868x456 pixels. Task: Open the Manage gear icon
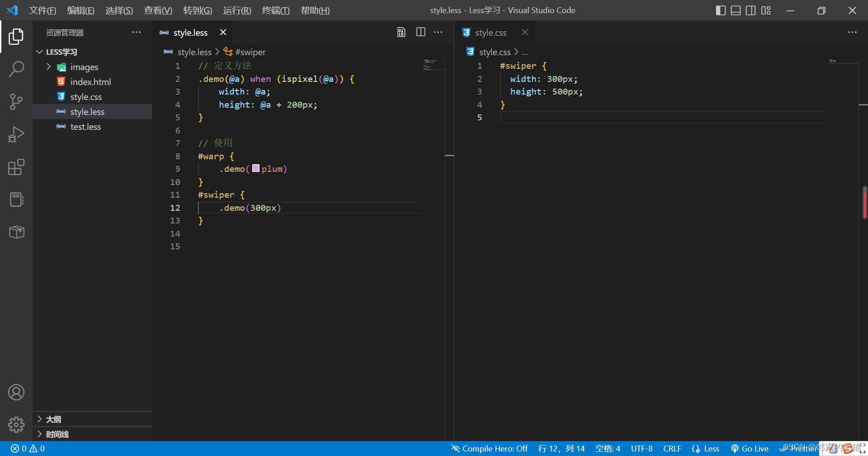(16, 424)
